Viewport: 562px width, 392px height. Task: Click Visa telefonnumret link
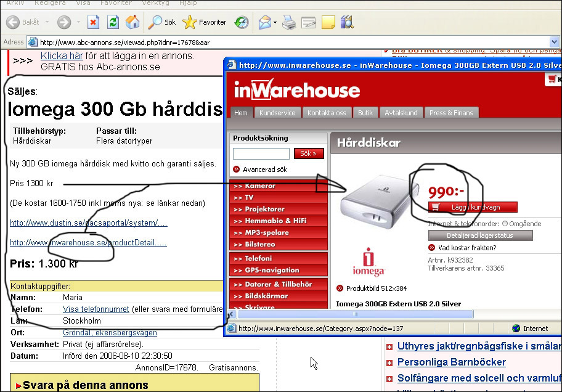[x=96, y=309]
